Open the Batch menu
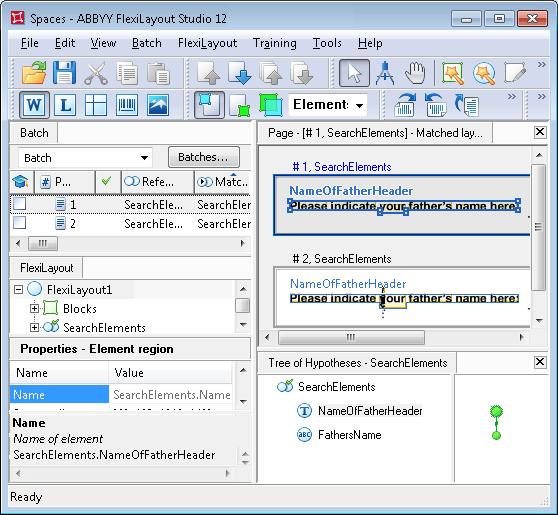The image size is (558, 515). point(147,43)
